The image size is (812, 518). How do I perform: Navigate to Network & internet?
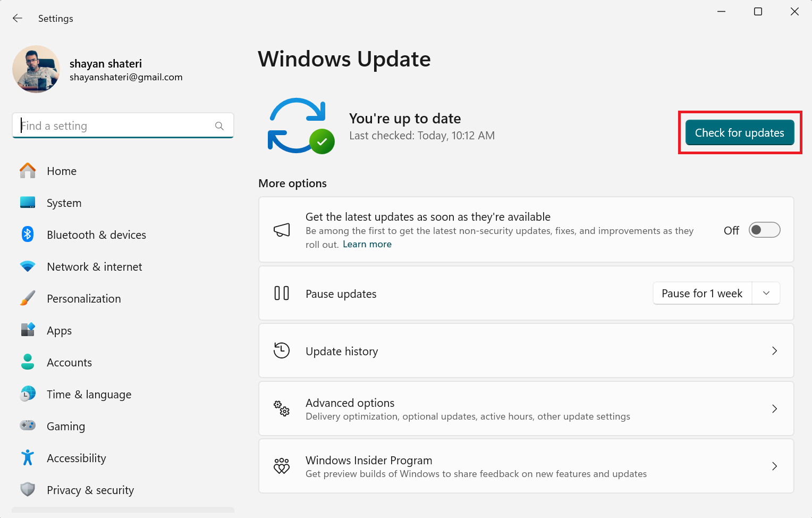pyautogui.click(x=123, y=266)
